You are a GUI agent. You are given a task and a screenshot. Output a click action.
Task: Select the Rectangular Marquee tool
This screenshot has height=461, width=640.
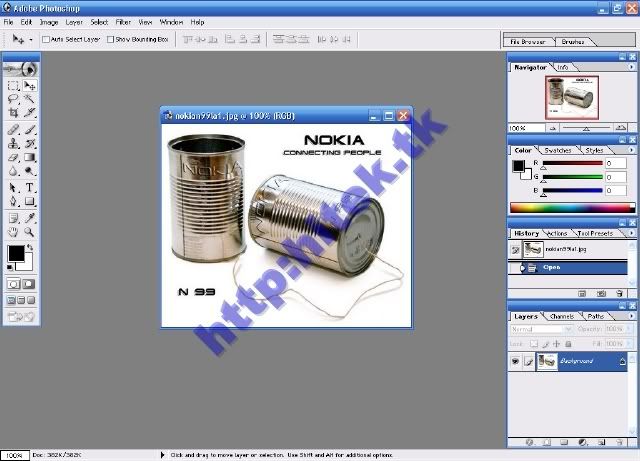13,85
